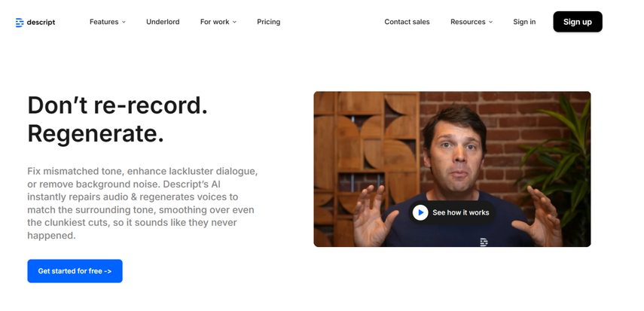Expand the Resources dropdown chevron
Screen dimensions: 644x311
pos(491,23)
